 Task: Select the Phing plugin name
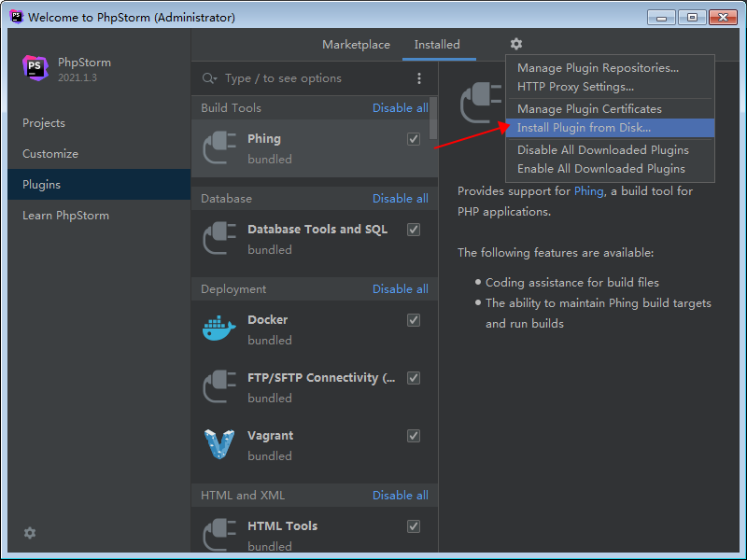(x=264, y=138)
